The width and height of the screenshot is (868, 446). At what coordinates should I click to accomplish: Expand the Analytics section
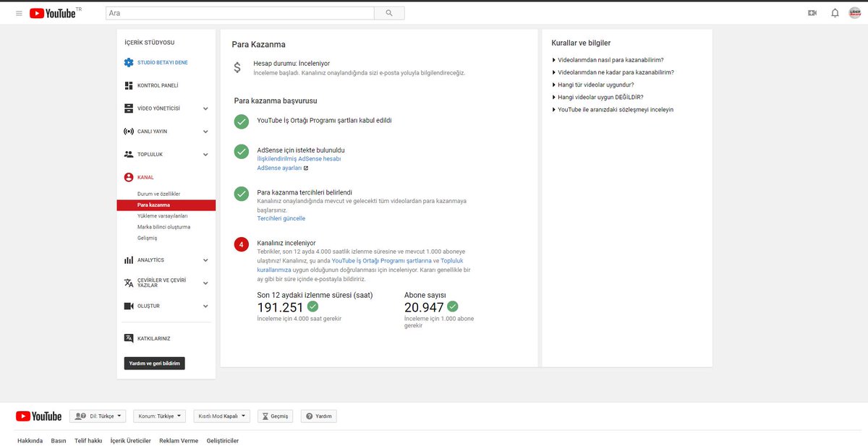[x=205, y=260]
